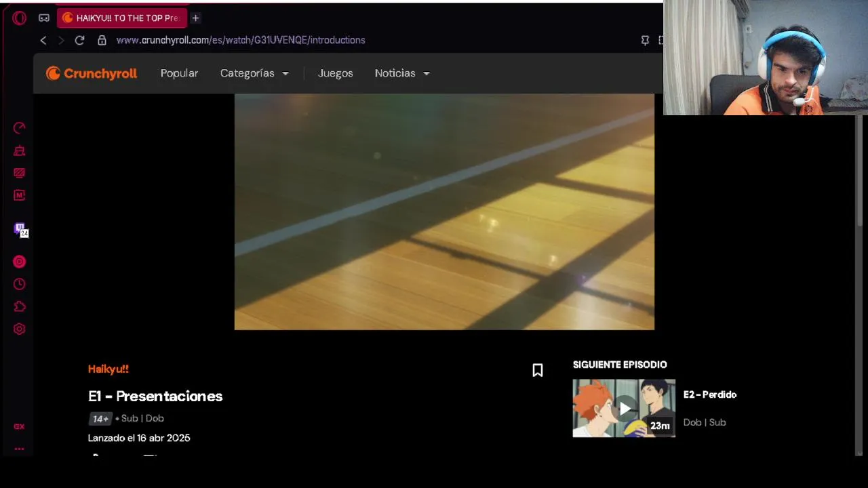
Task: Click the 23m duration label on thumbnail
Action: tap(660, 426)
